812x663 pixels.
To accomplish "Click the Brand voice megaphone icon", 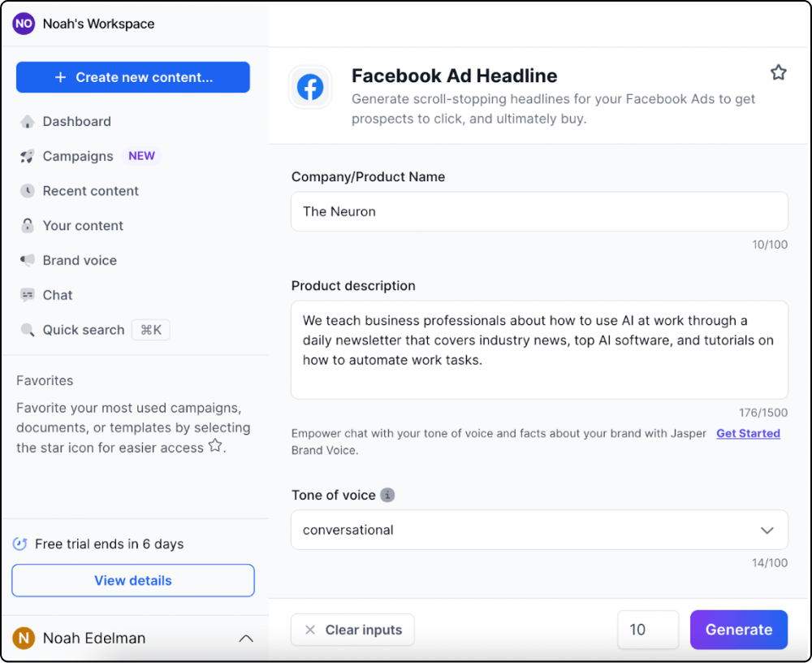I will click(28, 260).
